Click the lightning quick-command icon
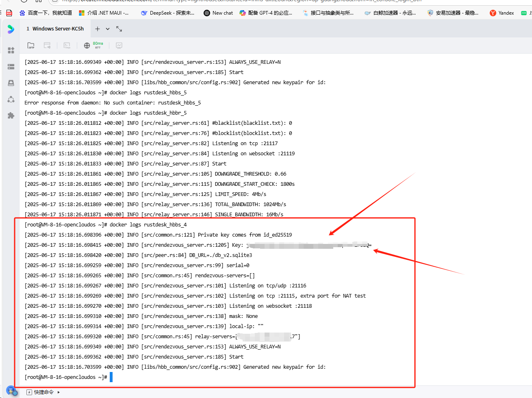The image size is (532, 398). pos(29,392)
